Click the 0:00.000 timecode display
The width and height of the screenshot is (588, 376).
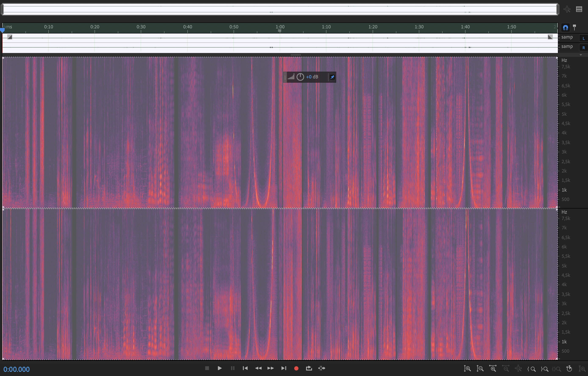pos(17,369)
